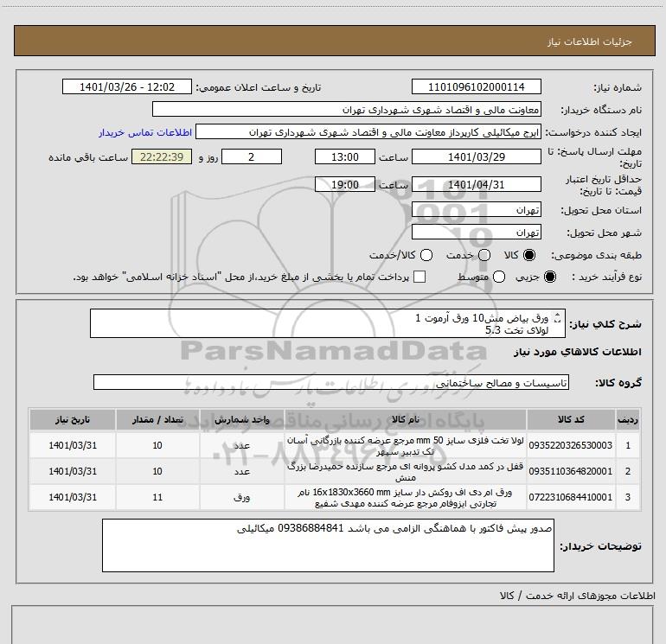Click the شهر محل تحویل field
Viewport: 666px width, 644px height.
tap(476, 233)
